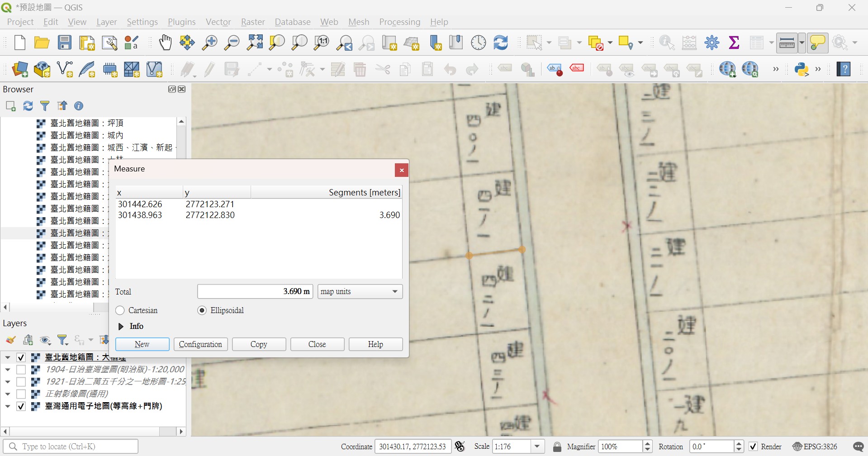Toggle the Map Tips speech bubble icon
Image resolution: width=868 pixels, height=456 pixels.
click(x=818, y=43)
